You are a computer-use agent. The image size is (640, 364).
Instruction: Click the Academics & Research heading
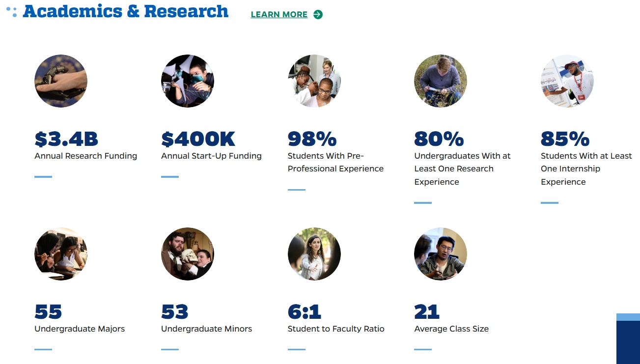pos(125,11)
